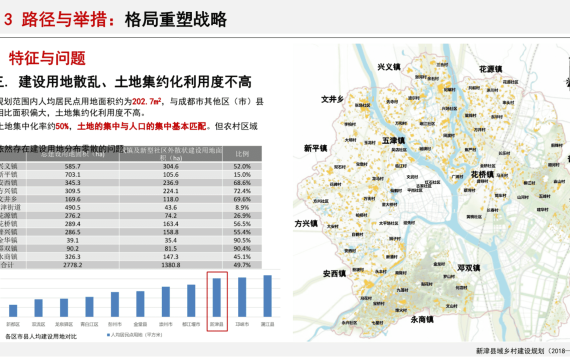Click the 邓双镇 label on the map
Screen dimensions: 570x360
click(469, 268)
